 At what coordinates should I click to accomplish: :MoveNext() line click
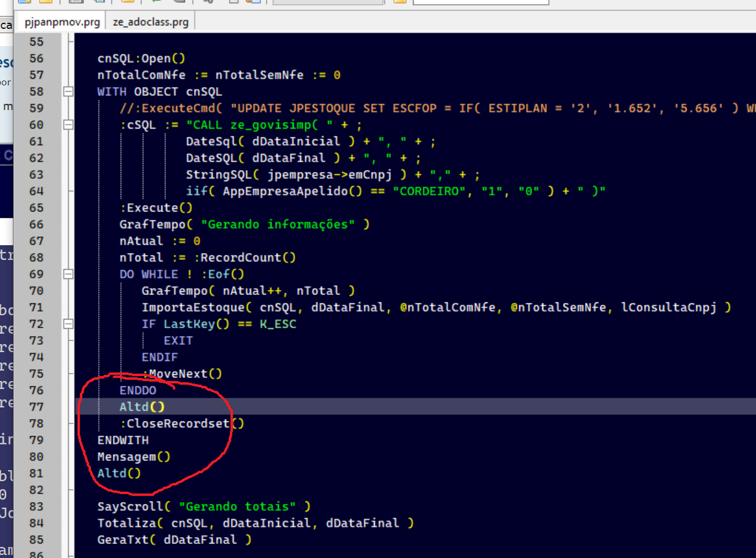[182, 374]
